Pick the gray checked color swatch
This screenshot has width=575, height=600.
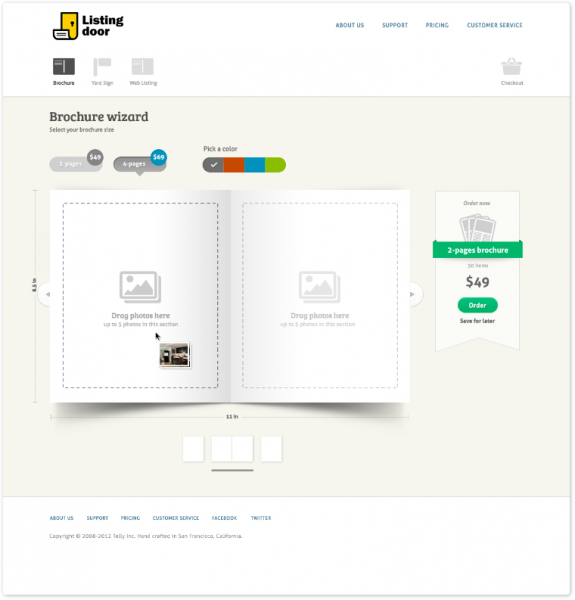(213, 165)
